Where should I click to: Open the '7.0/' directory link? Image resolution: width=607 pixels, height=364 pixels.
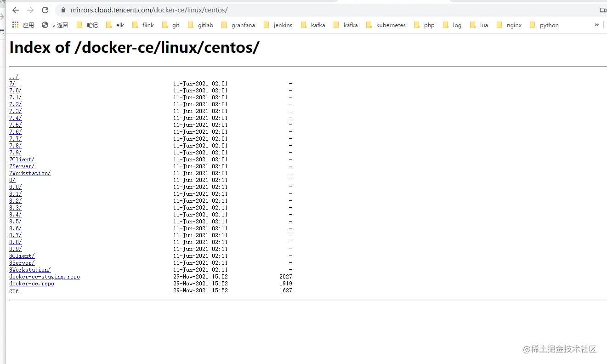click(x=15, y=91)
